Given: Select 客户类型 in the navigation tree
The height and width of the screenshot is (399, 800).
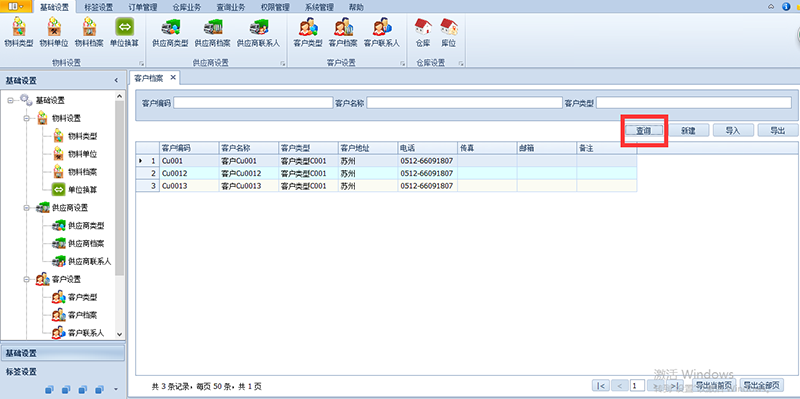Looking at the screenshot, I should click(x=82, y=297).
